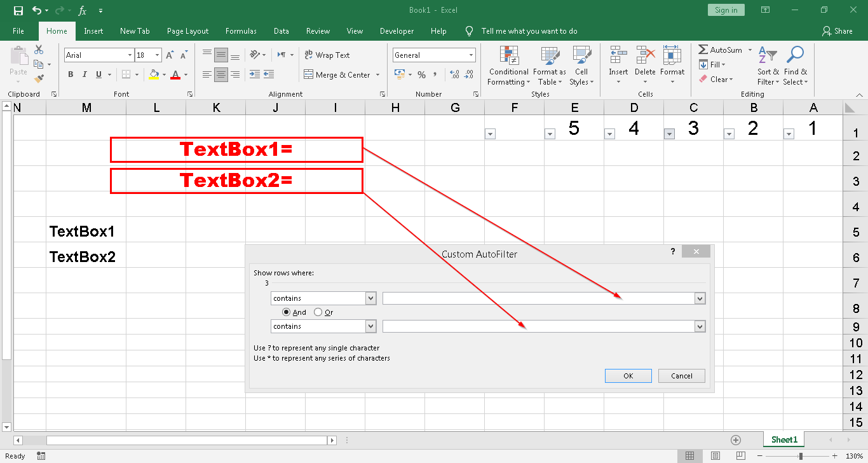Toggle Italic formatting
Screen dimensions: 868x463
click(x=85, y=74)
